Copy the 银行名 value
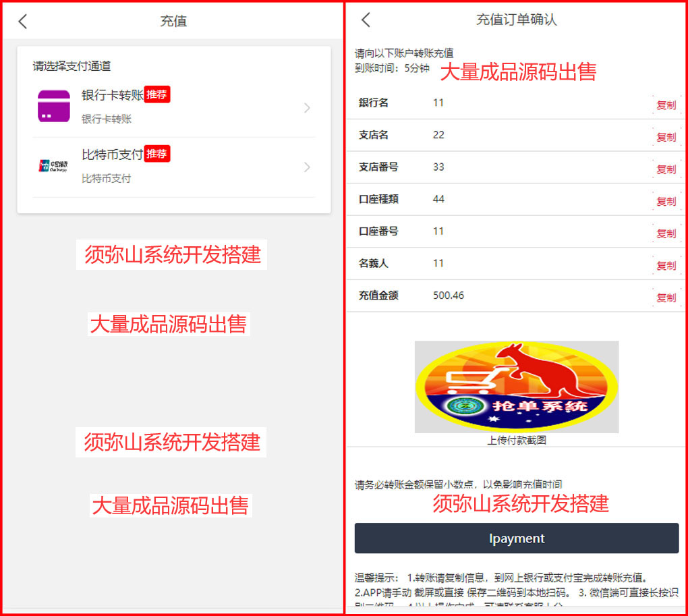Viewport: 688px width, 616px height. [666, 105]
